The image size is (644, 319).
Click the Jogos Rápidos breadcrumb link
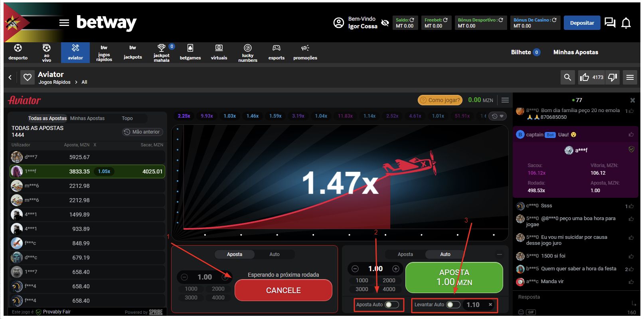pos(54,82)
